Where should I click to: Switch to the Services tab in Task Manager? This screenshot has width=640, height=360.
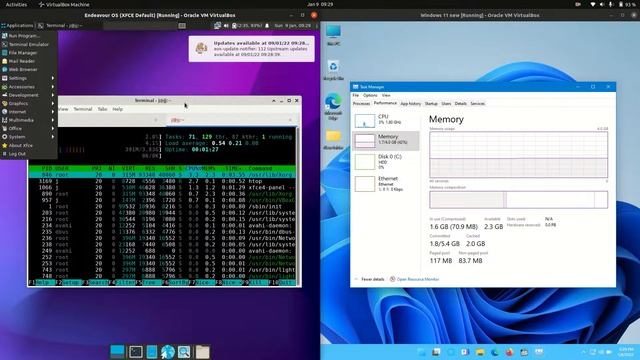click(478, 104)
